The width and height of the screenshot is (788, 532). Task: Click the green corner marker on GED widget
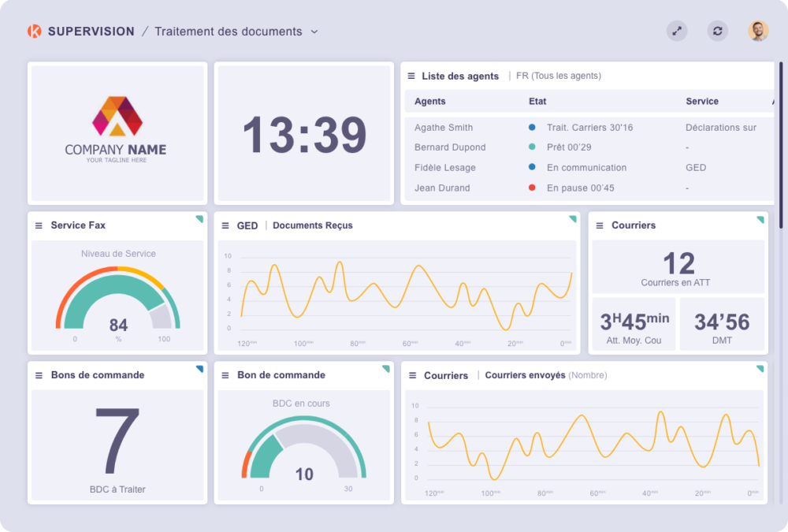point(573,219)
